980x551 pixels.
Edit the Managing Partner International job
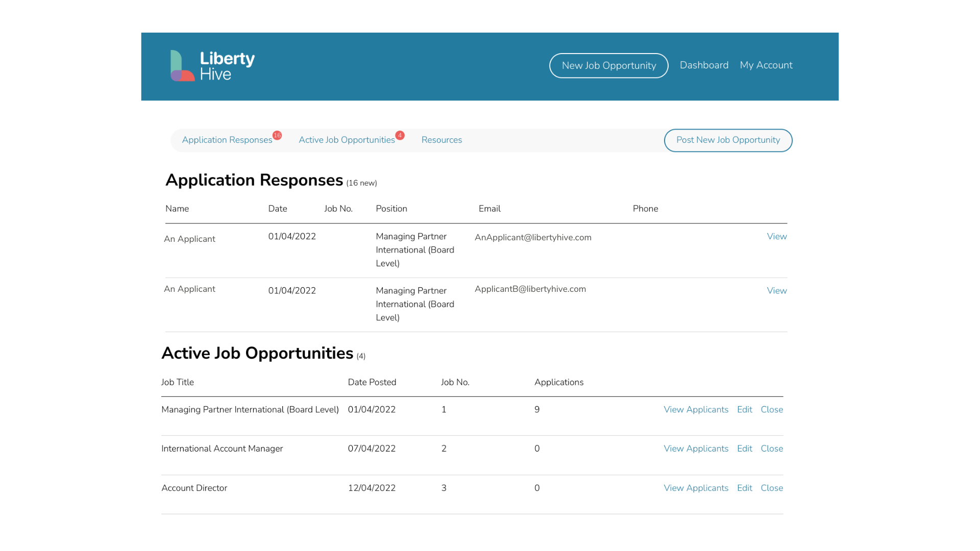[x=744, y=410]
